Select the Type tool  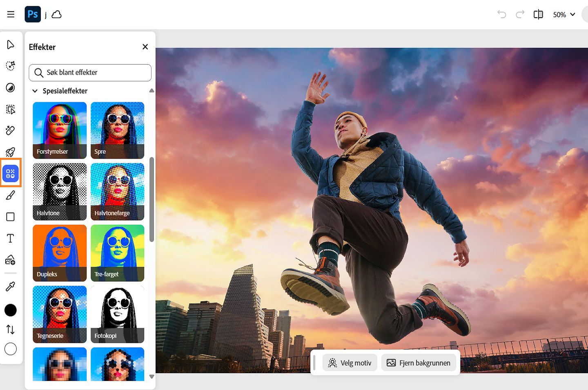[x=11, y=238]
